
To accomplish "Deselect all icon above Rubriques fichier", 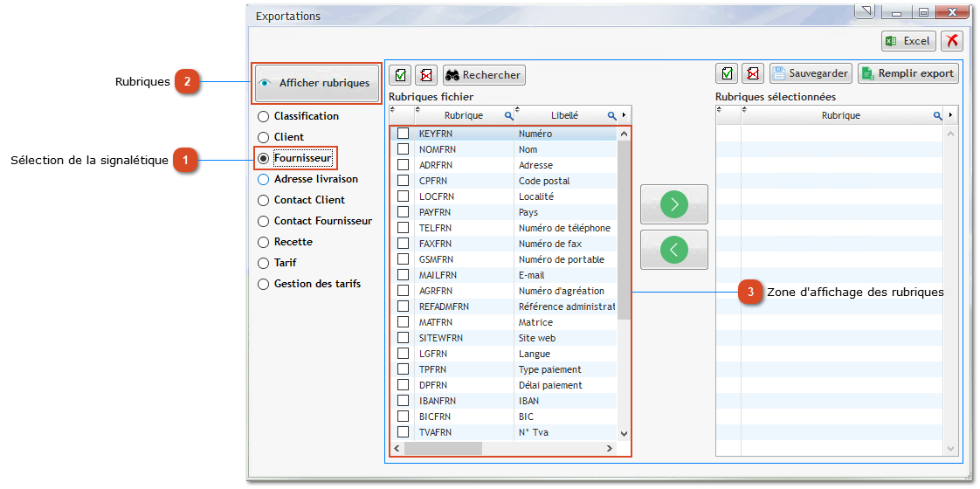I will tap(425, 74).
